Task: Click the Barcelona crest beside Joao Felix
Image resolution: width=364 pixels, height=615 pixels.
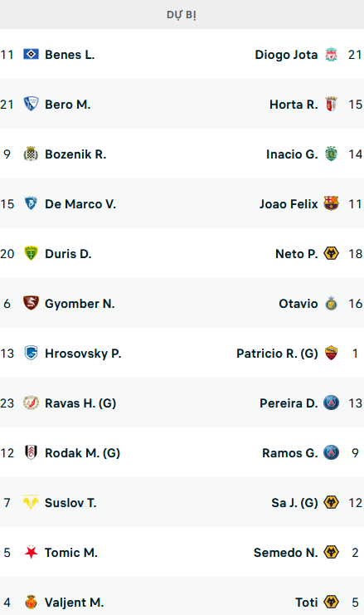Action: pyautogui.click(x=331, y=203)
